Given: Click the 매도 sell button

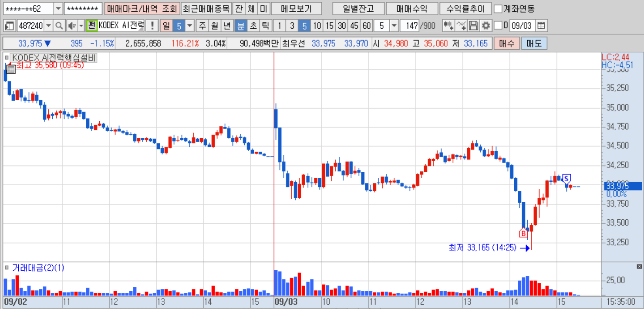Looking at the screenshot, I should click(x=534, y=44).
